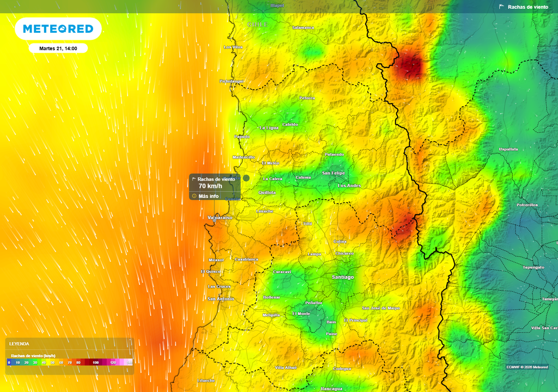
Task: Click the Lampa city label
Action: pos(314,254)
